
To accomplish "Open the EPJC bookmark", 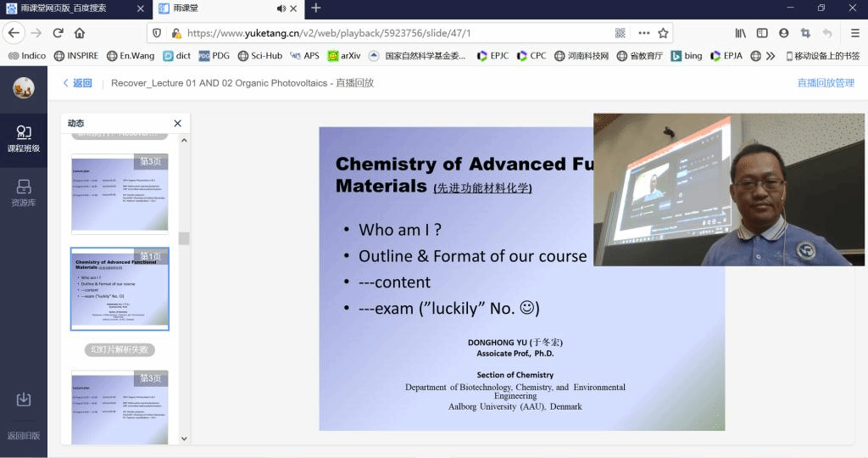I will pyautogui.click(x=493, y=56).
